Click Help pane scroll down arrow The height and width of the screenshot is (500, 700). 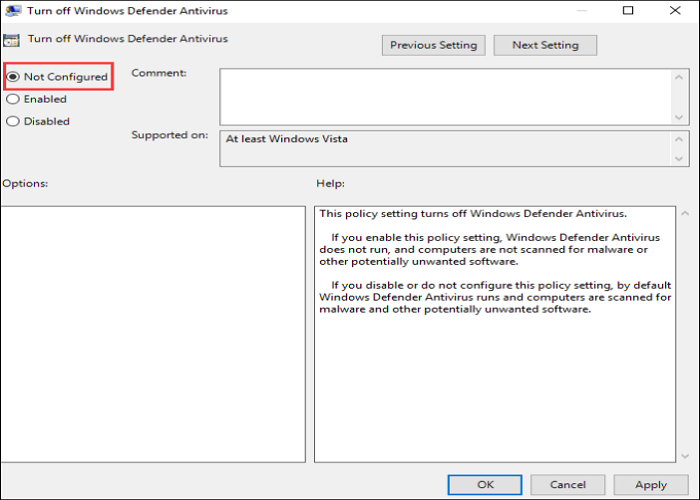[x=685, y=456]
